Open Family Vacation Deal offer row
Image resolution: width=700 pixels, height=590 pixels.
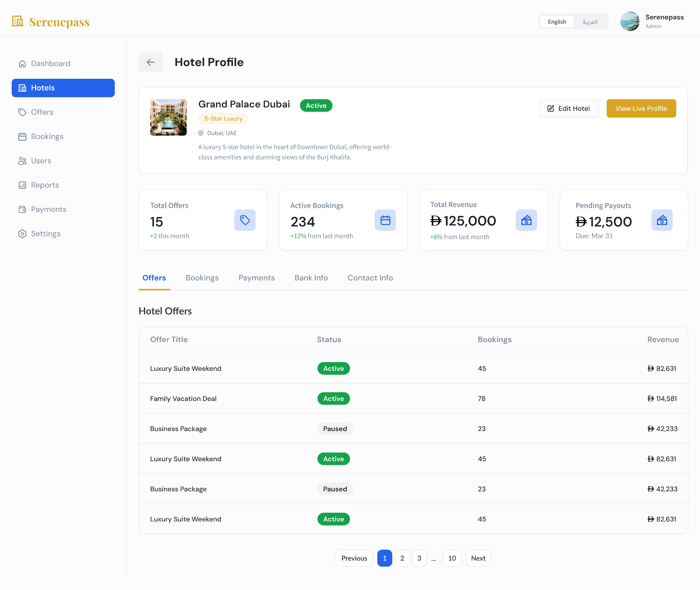(x=413, y=399)
